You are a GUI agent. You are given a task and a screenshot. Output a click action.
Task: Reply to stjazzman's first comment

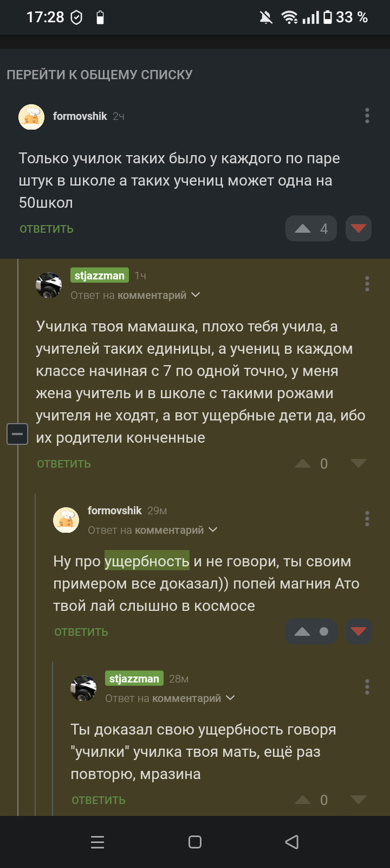[x=64, y=464]
